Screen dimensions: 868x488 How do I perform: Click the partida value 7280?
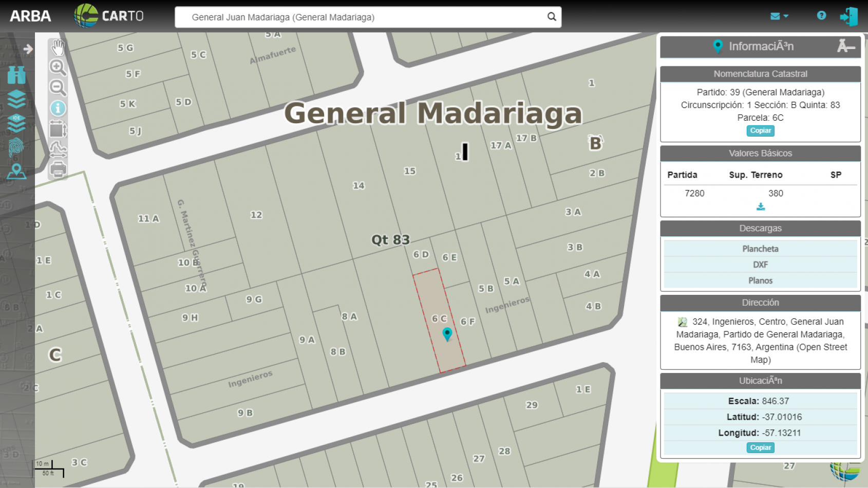coord(694,193)
